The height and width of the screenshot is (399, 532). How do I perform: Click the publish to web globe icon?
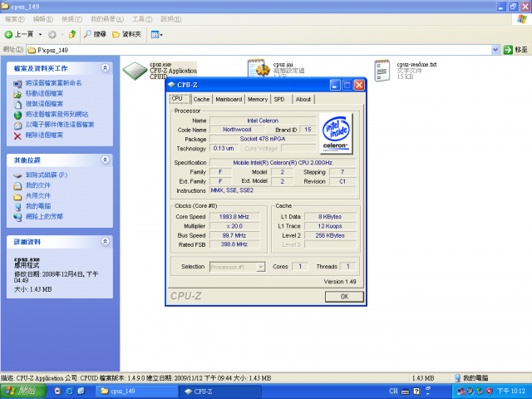(17, 115)
